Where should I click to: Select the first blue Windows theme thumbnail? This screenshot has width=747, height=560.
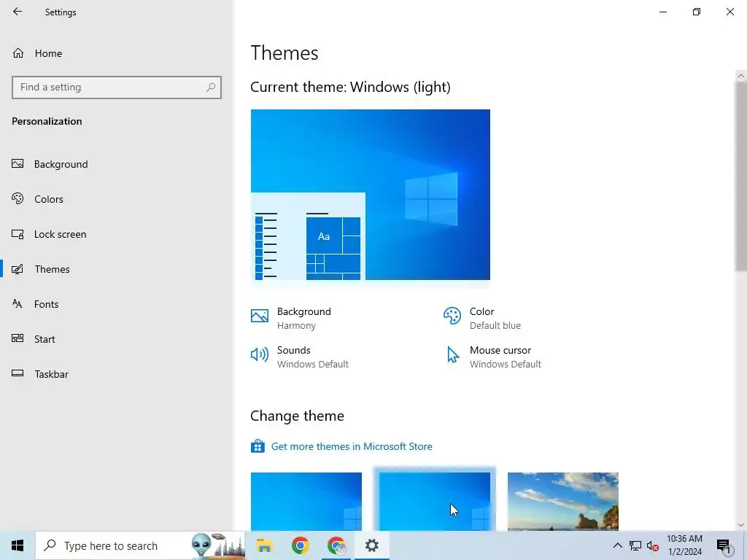pyautogui.click(x=306, y=502)
